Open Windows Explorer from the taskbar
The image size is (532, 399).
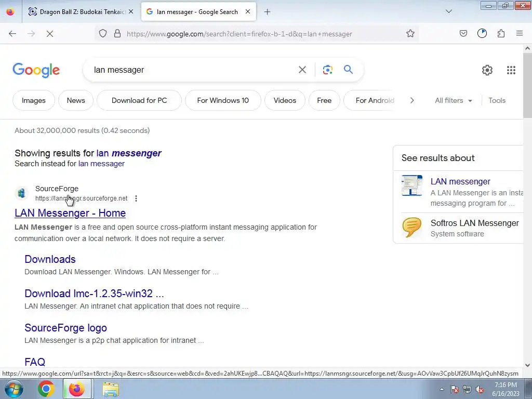tap(110, 389)
